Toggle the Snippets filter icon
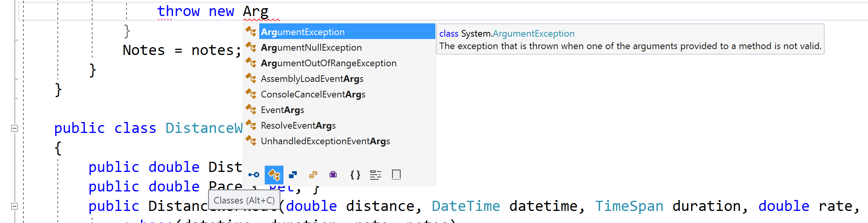Viewport: 868px width, 223px height. point(396,175)
